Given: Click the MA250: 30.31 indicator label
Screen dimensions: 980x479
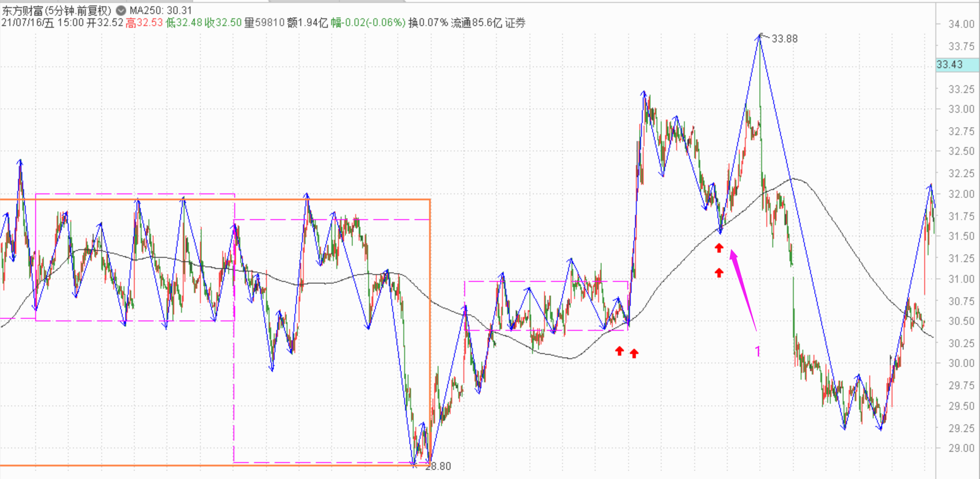Looking at the screenshot, I should point(161,10).
